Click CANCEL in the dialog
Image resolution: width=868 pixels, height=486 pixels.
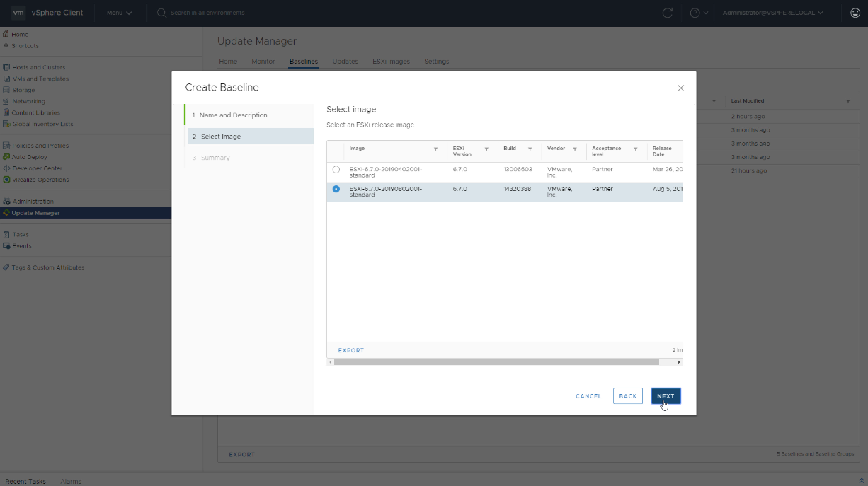[x=588, y=396]
